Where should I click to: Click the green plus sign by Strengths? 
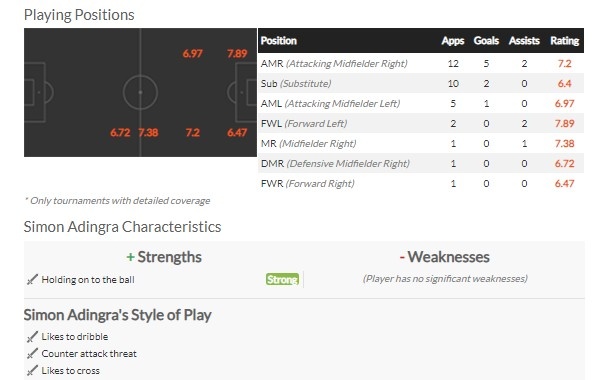pos(130,257)
